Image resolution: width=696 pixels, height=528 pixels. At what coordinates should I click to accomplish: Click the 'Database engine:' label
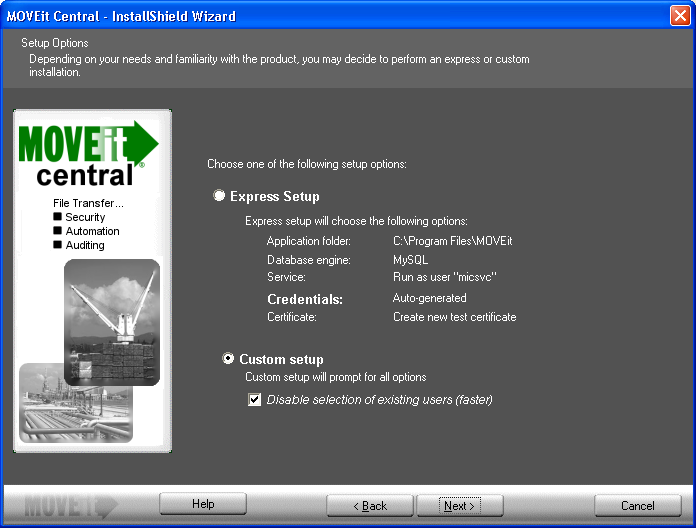pos(308,260)
